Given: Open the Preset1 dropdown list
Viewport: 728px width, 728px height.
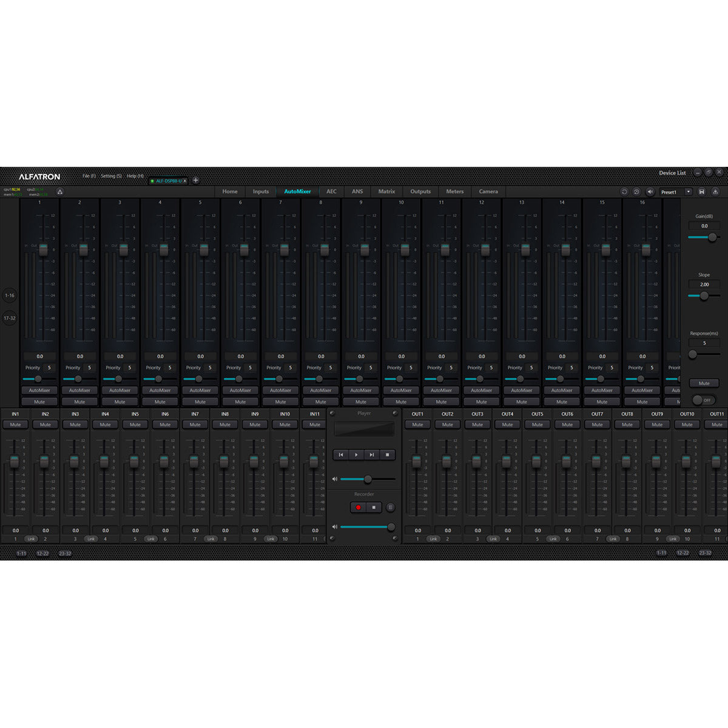Looking at the screenshot, I should point(689,192).
